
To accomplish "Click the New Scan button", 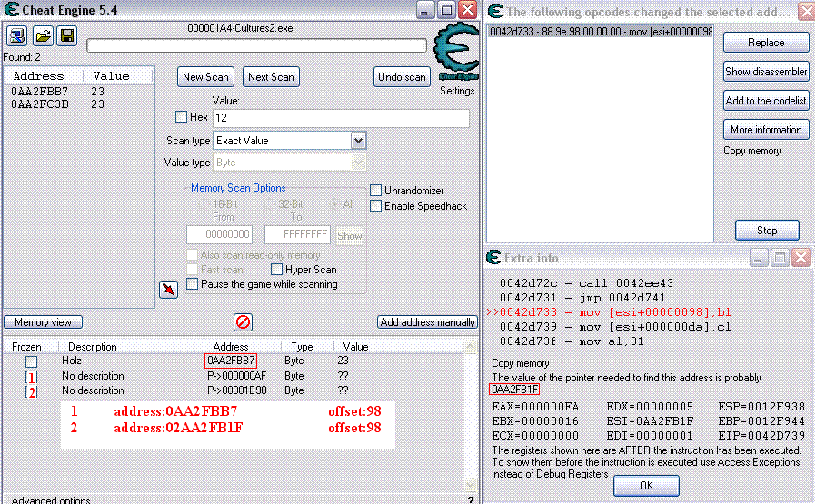I will tap(205, 77).
